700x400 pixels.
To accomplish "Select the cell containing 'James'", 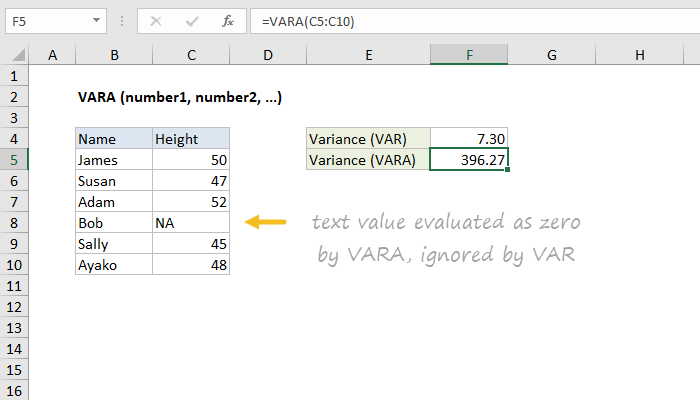I will pos(114,160).
